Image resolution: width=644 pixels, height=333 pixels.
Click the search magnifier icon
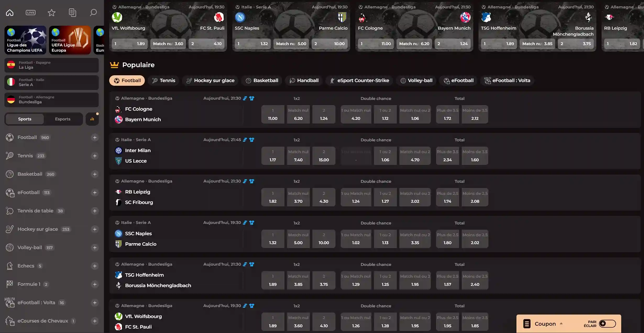click(x=93, y=12)
